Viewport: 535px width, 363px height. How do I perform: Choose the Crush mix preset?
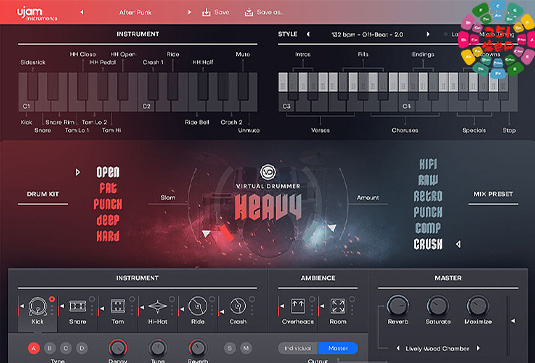pyautogui.click(x=428, y=244)
